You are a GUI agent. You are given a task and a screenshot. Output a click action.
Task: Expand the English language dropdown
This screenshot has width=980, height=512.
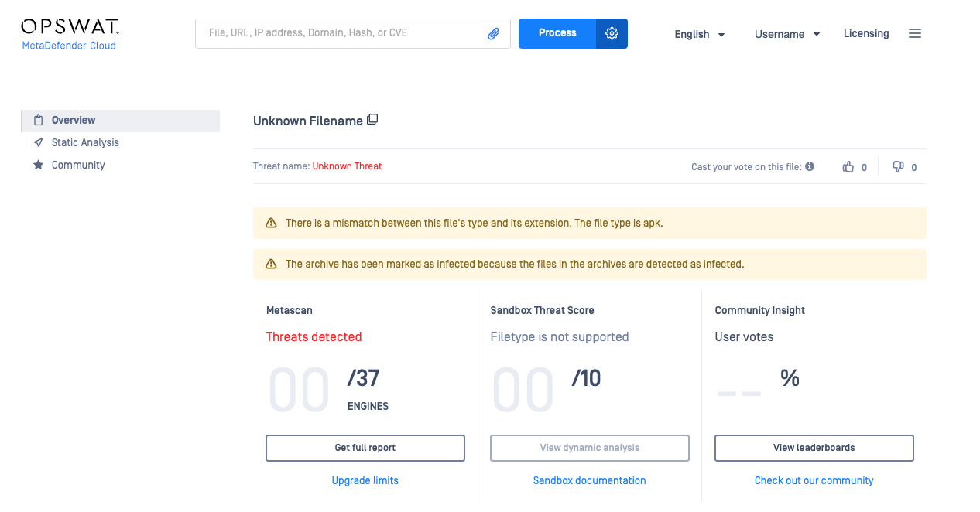(x=700, y=34)
